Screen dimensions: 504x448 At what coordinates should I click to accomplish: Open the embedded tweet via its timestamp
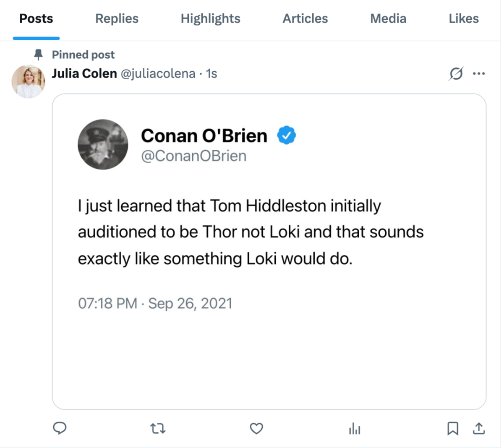point(155,303)
